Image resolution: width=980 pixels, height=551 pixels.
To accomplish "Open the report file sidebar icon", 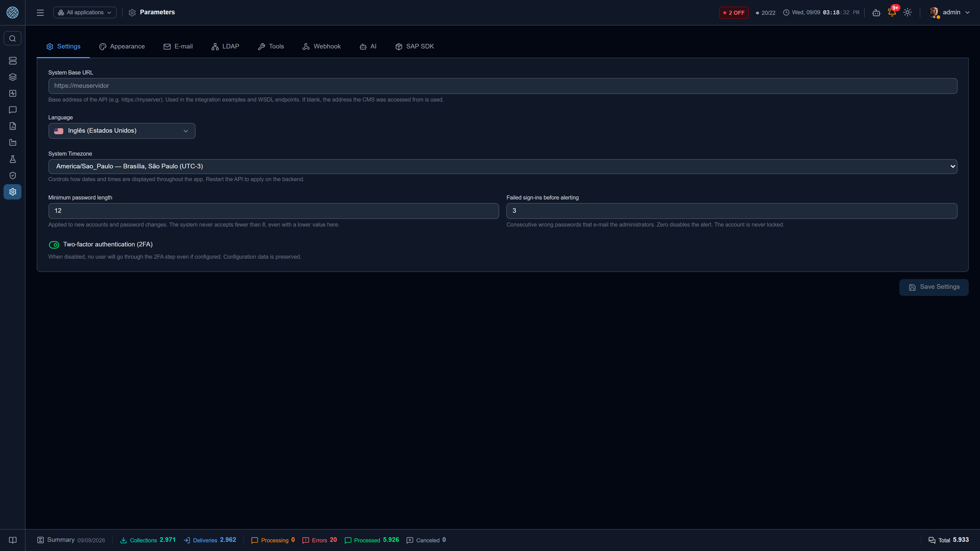I will click(13, 126).
